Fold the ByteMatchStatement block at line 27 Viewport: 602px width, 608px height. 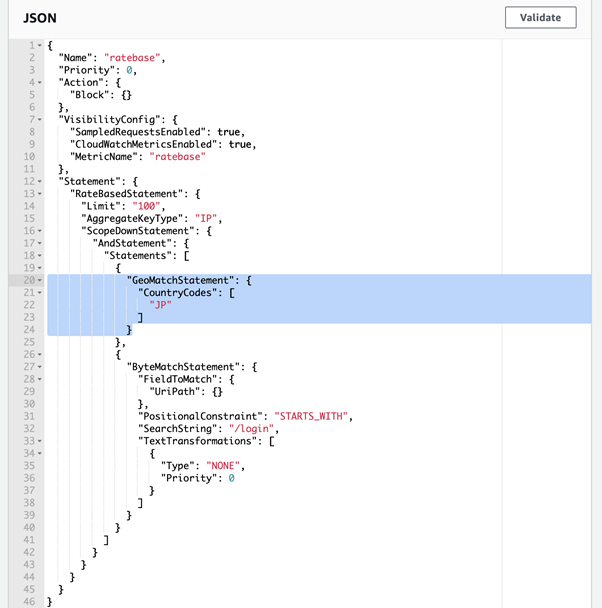[x=39, y=366]
